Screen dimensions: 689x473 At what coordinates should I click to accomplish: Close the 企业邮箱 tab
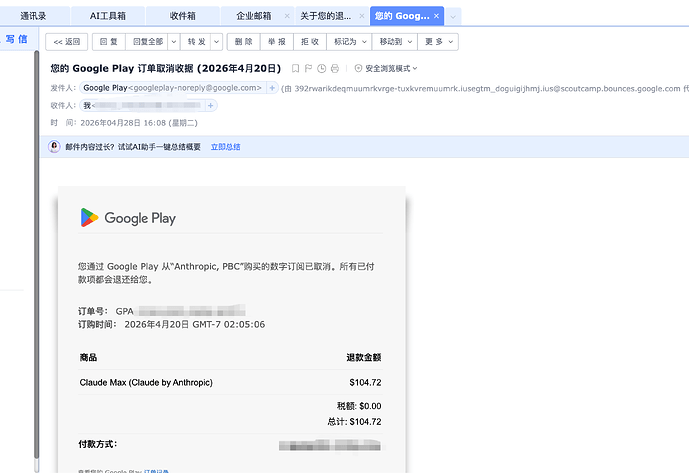[x=287, y=16]
